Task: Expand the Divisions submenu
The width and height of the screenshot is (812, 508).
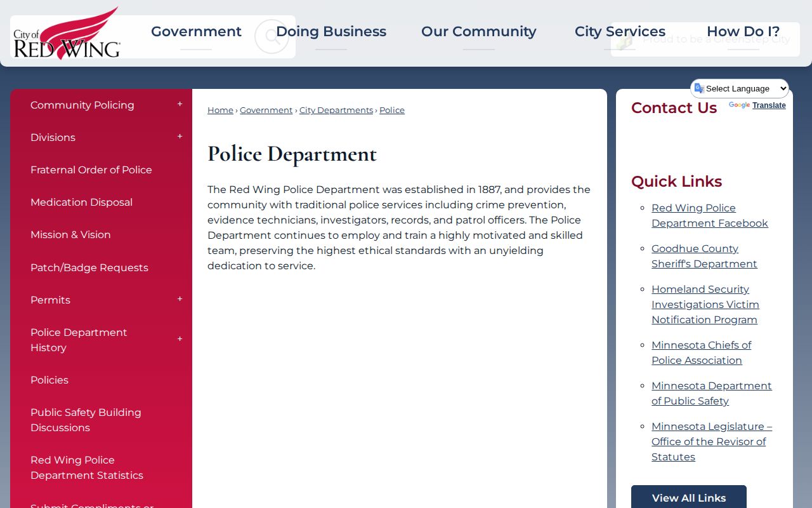Action: click(180, 137)
